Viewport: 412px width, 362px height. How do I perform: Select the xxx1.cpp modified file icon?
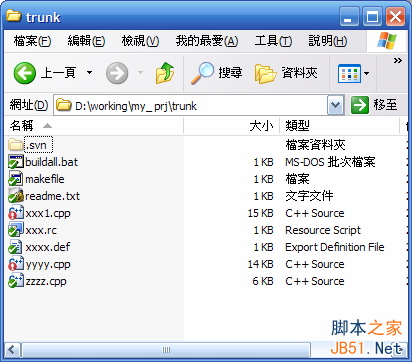click(x=15, y=213)
